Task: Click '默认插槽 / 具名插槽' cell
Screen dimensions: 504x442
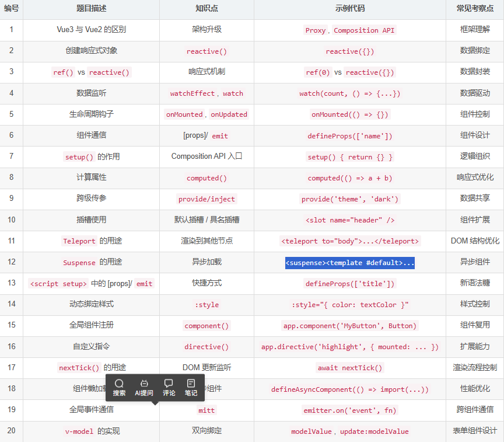Action: coord(206,220)
